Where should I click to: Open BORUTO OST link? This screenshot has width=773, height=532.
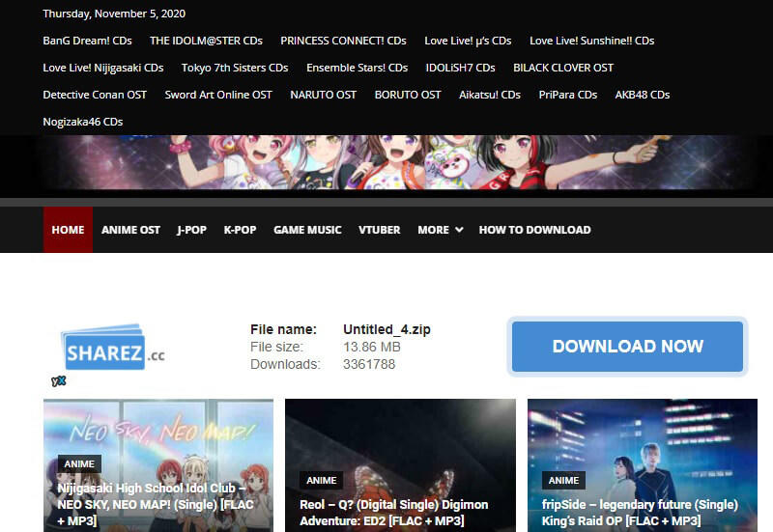tap(408, 95)
